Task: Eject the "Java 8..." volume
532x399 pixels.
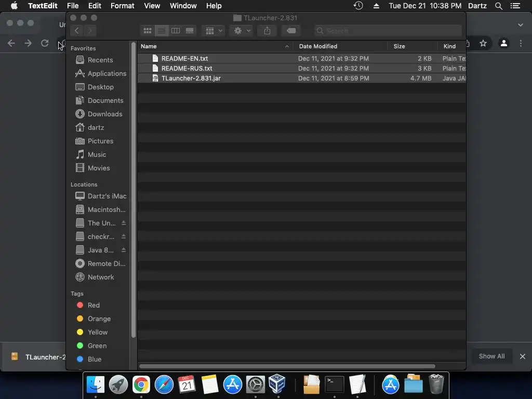Action: (x=124, y=250)
